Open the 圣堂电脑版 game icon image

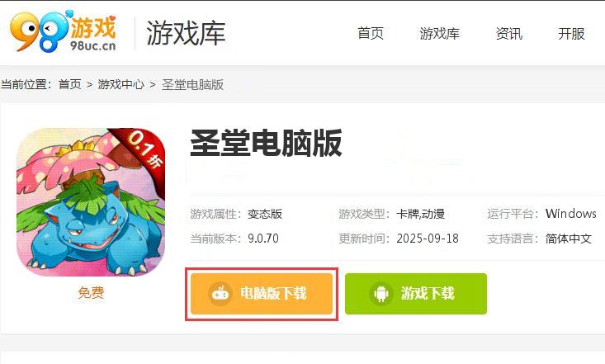pyautogui.click(x=91, y=202)
